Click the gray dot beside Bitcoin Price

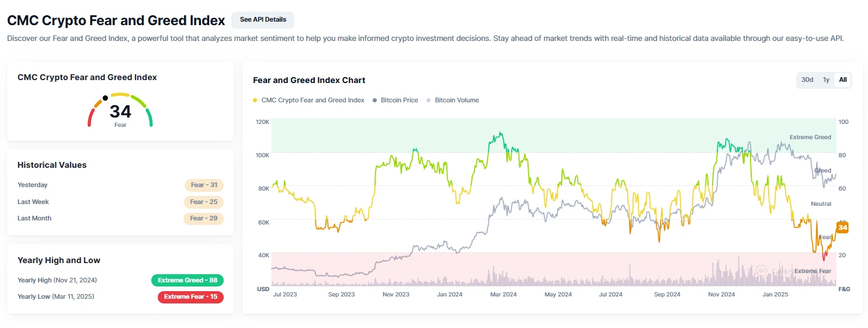coord(375,101)
